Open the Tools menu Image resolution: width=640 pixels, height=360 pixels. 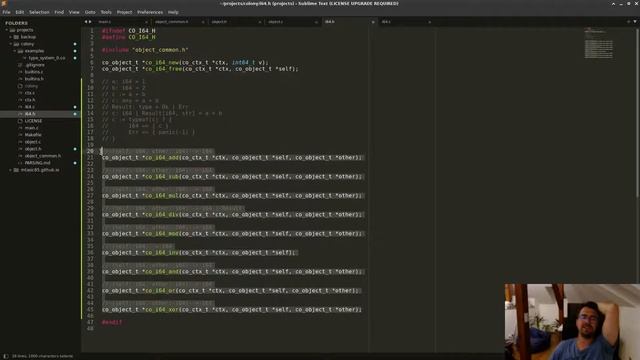(106, 12)
